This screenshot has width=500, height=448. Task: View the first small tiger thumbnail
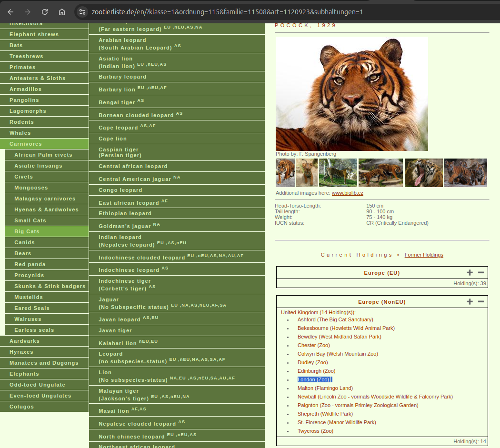[x=285, y=173]
